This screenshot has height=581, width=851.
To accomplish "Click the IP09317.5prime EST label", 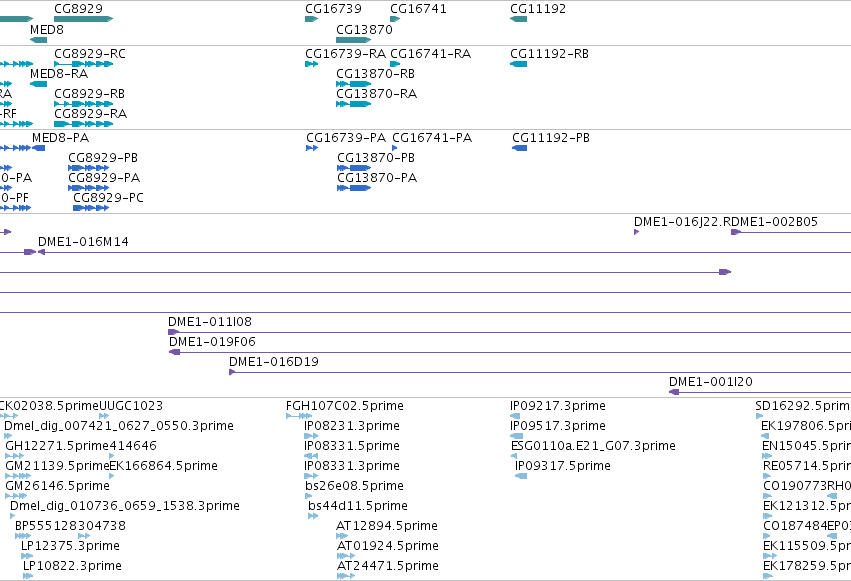I will pyautogui.click(x=563, y=466).
